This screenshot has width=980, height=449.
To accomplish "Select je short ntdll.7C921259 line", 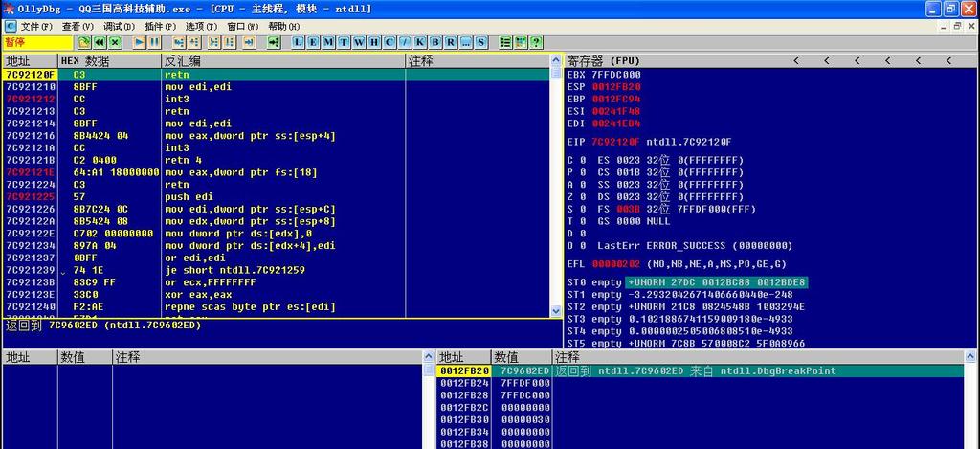I will point(277,270).
